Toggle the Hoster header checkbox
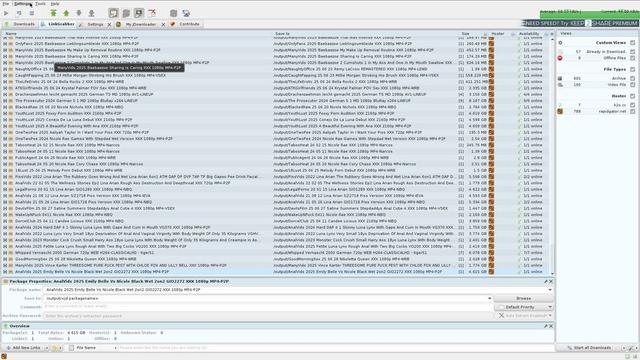This screenshot has height=360, width=640. [633, 96]
